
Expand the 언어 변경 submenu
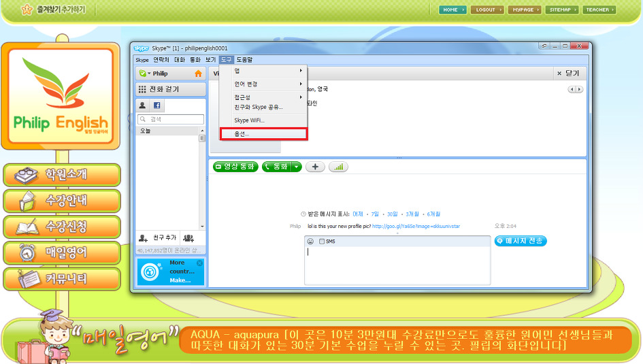[263, 84]
